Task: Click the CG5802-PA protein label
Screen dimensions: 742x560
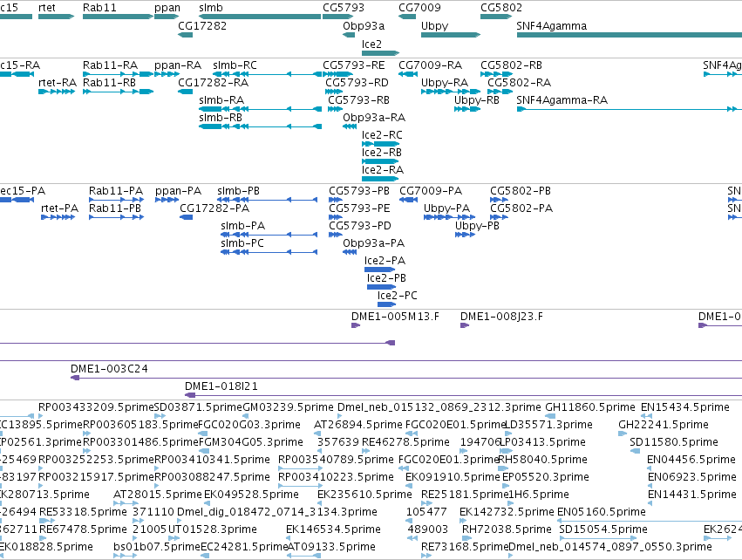Action: tap(521, 208)
